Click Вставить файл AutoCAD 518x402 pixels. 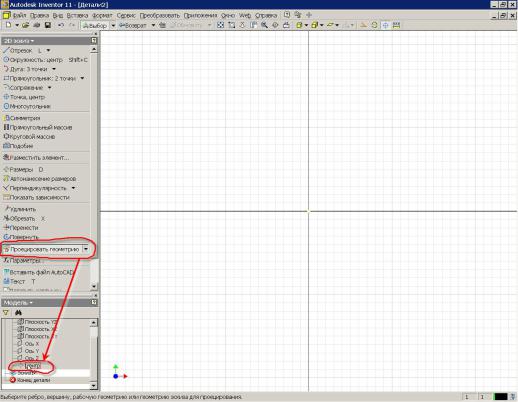(38, 272)
